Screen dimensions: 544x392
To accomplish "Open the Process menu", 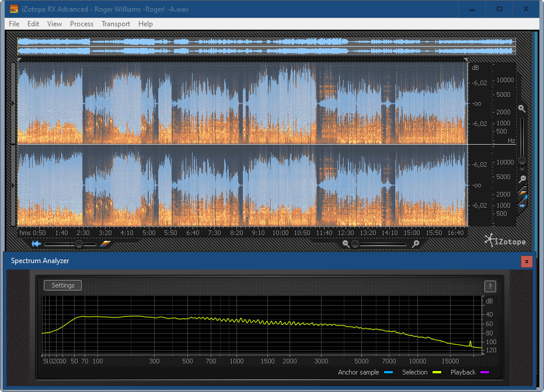I will pos(81,24).
